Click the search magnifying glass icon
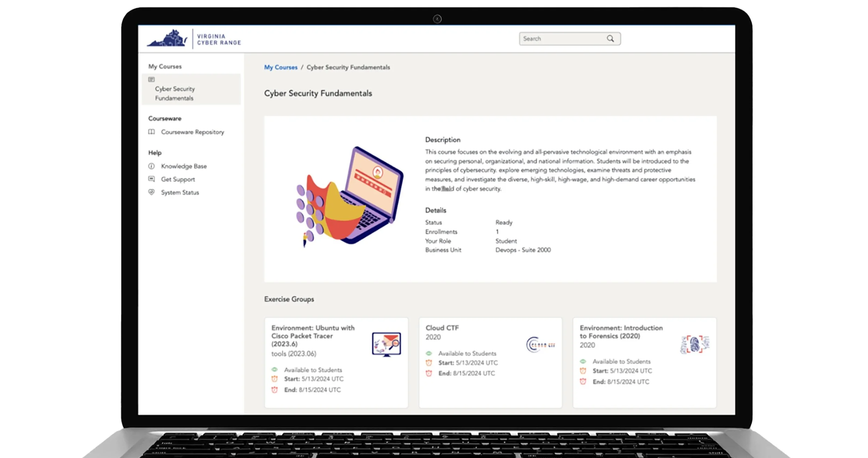 point(610,39)
